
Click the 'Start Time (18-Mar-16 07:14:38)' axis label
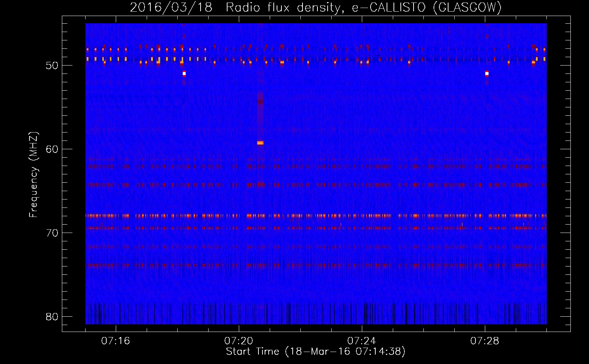(x=316, y=352)
